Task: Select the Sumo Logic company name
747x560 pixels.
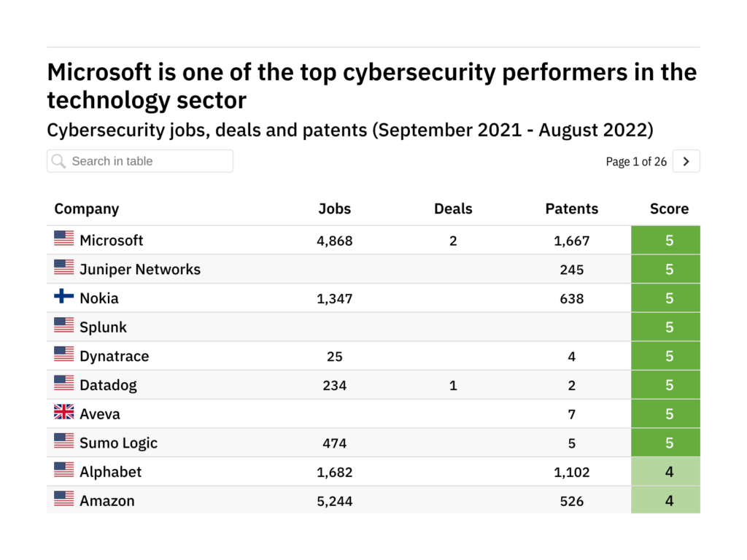Action: click(x=118, y=443)
